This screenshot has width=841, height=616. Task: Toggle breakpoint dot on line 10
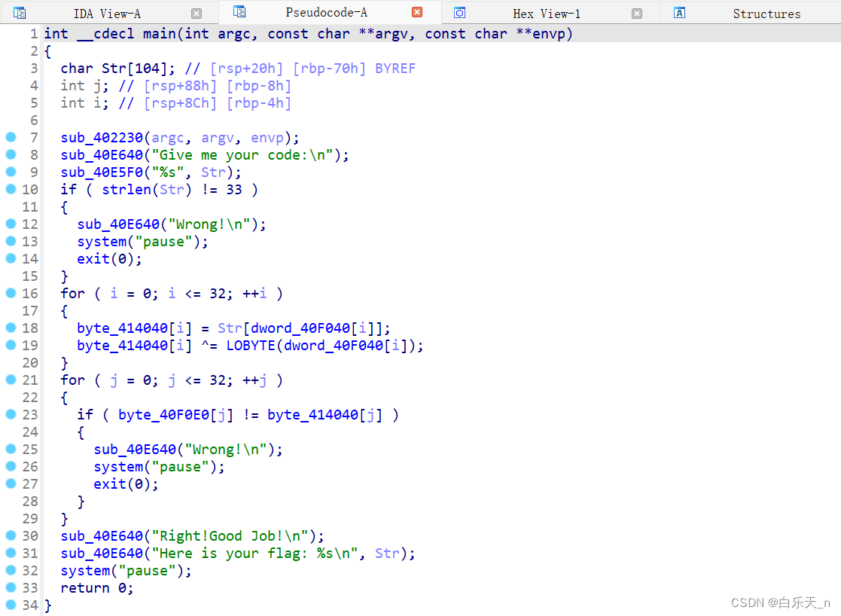pos(11,189)
